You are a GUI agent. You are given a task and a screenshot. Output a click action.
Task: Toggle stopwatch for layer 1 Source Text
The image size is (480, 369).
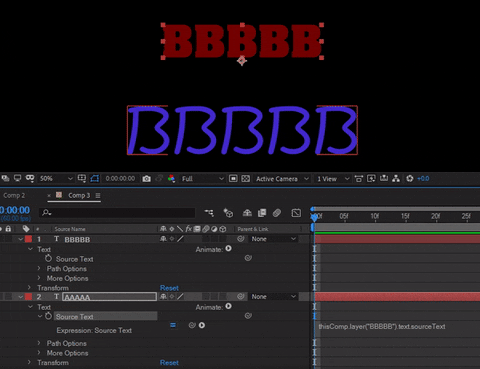coord(48,259)
